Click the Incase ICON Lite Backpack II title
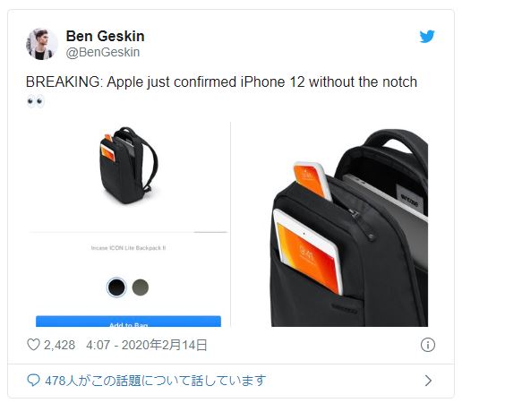Viewport: 522px width, 420px height. click(x=129, y=248)
